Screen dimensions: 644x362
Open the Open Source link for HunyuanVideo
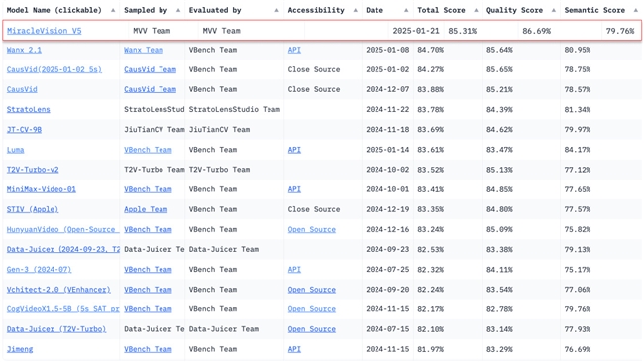[x=312, y=229]
